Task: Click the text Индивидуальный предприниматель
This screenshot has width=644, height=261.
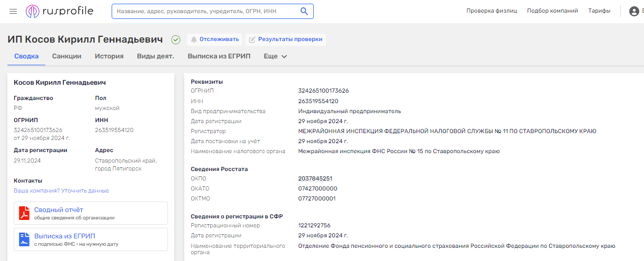Action: coord(350,111)
